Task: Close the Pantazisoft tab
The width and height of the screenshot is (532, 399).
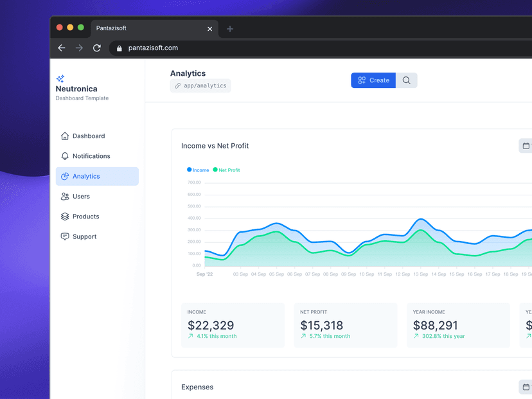Action: tap(209, 29)
